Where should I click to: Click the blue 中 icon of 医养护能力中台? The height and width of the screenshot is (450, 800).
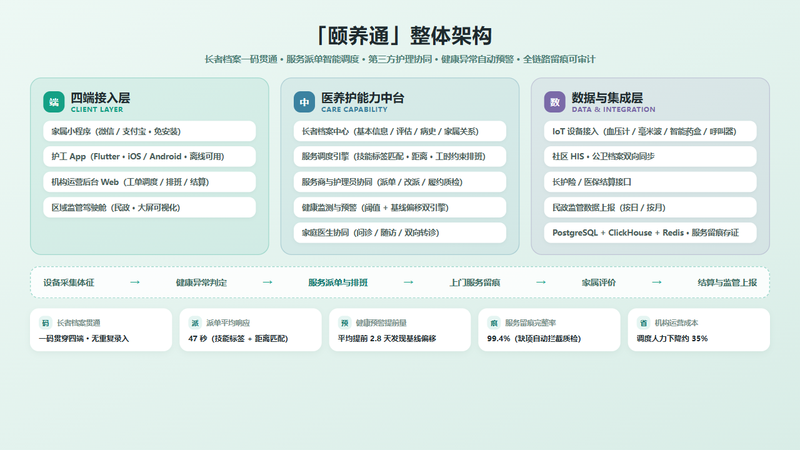[x=304, y=102]
